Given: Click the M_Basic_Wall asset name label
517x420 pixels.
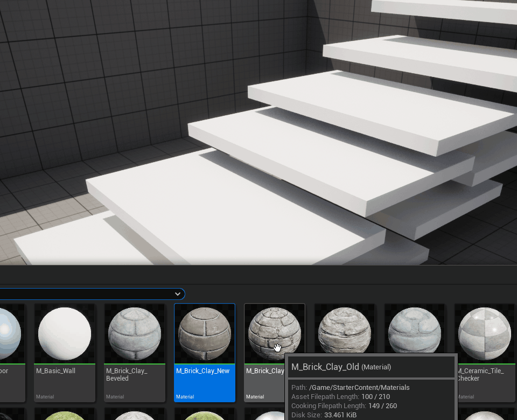Looking at the screenshot, I should (x=55, y=371).
